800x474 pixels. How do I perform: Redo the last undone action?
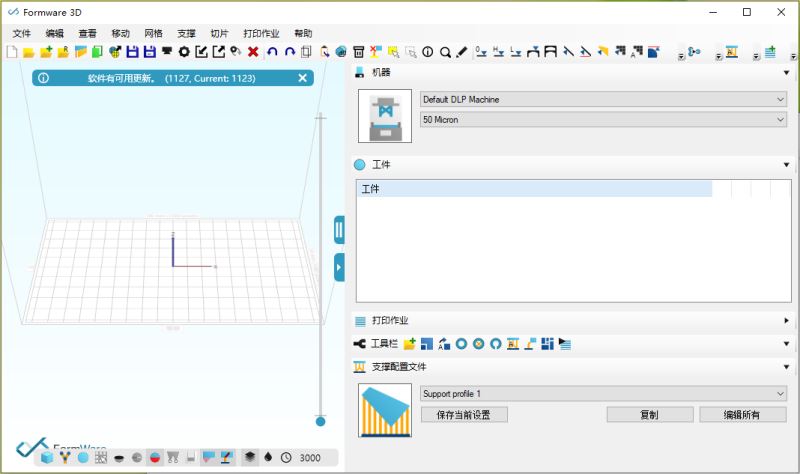(x=290, y=52)
